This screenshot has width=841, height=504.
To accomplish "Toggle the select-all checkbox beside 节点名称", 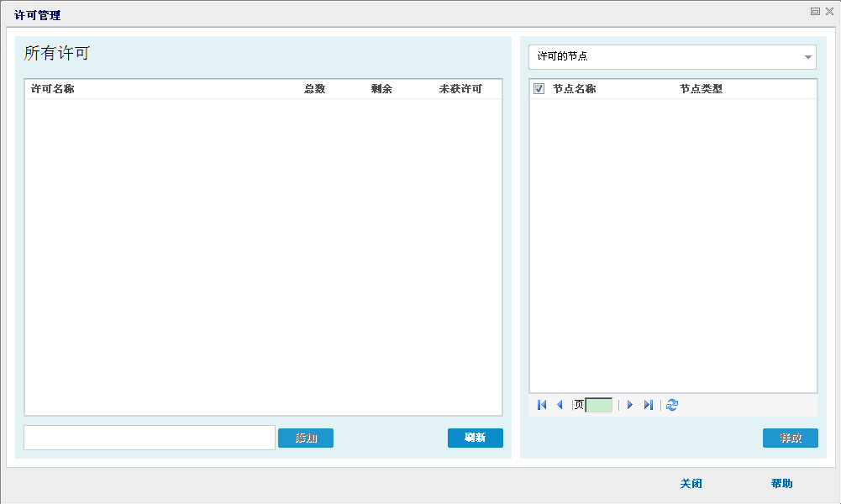I will coord(539,88).
